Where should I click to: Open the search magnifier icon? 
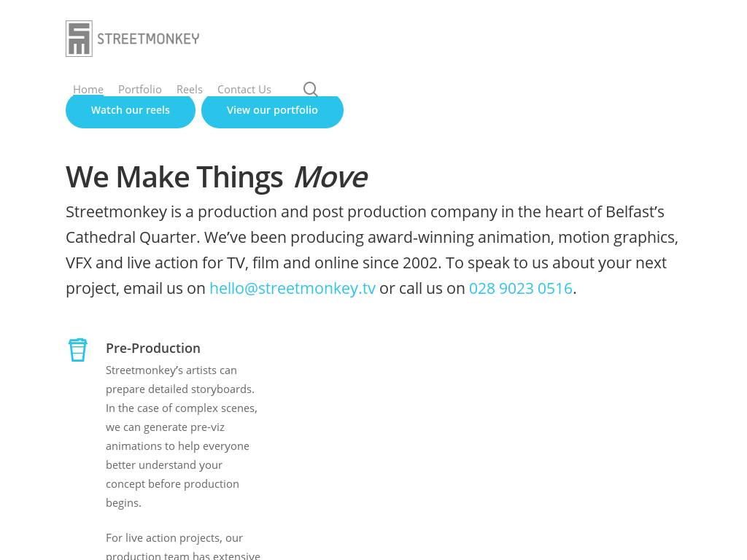[x=310, y=89]
